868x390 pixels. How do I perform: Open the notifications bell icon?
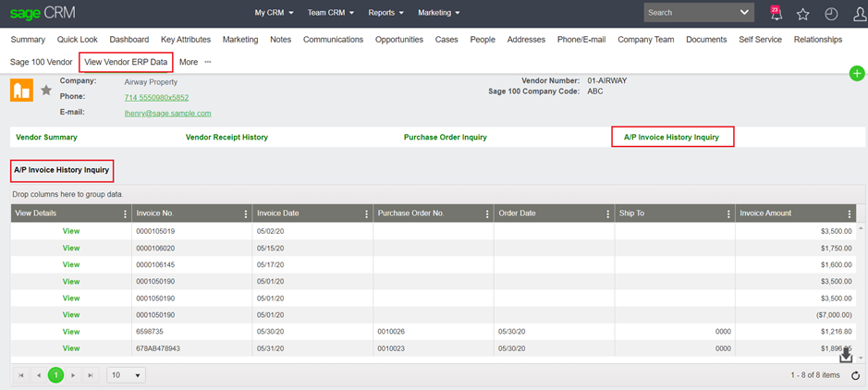pos(776,13)
